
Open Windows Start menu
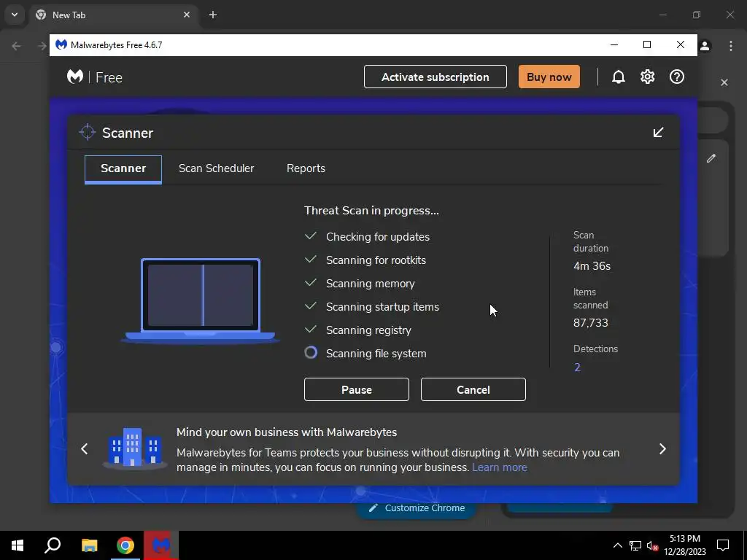(x=18, y=545)
